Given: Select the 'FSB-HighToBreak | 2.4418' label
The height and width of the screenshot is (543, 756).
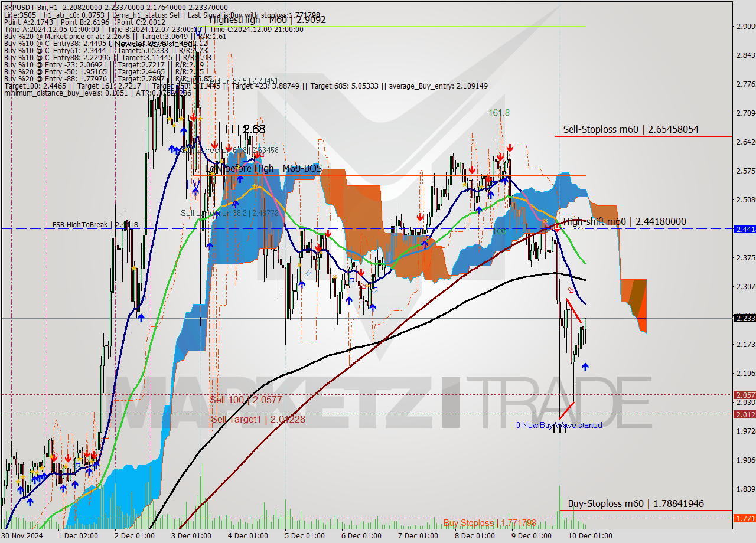Looking at the screenshot, I should pyautogui.click(x=95, y=225).
